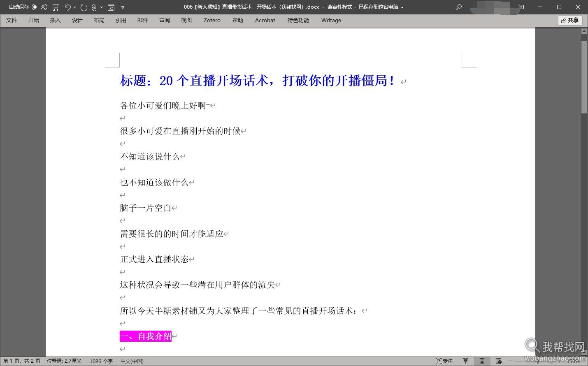Expand Customize Quick Access Toolbar menu
588x366 pixels.
click(x=123, y=7)
